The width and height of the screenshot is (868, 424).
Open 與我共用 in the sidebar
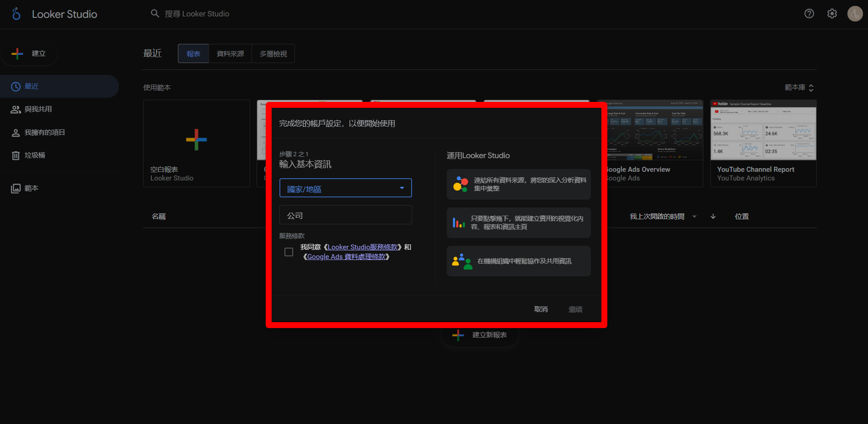coord(59,109)
